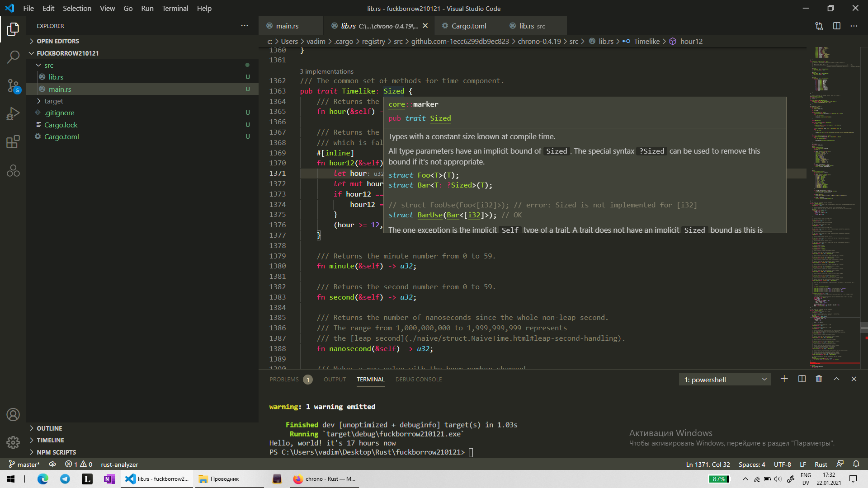Open the Explorer view in activity bar
This screenshot has height=488, width=868.
tap(13, 29)
